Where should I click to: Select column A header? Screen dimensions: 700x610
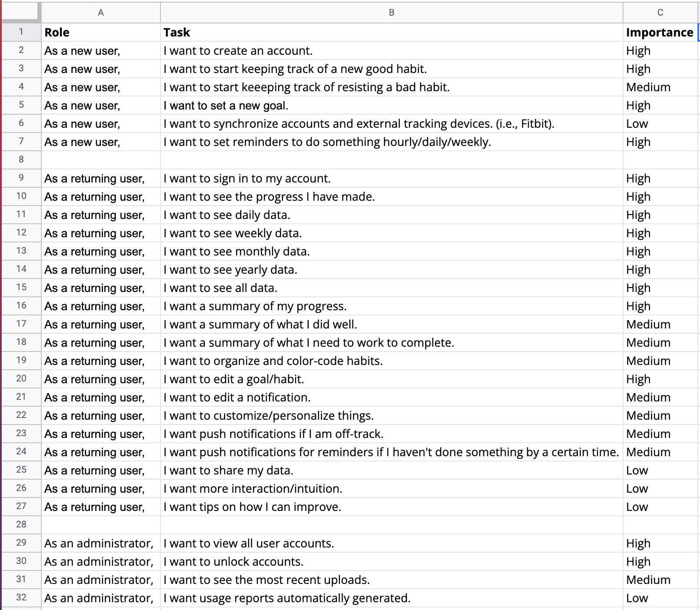click(x=100, y=13)
